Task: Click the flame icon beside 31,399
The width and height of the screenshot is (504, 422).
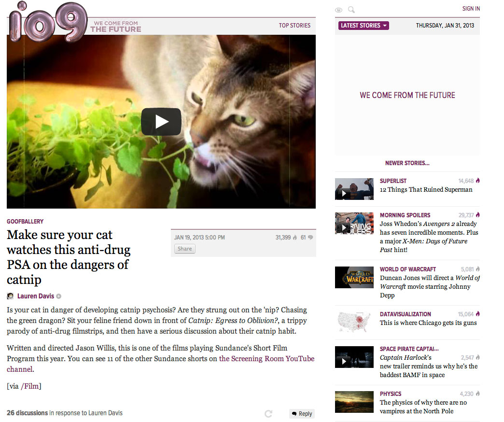Action: click(295, 237)
